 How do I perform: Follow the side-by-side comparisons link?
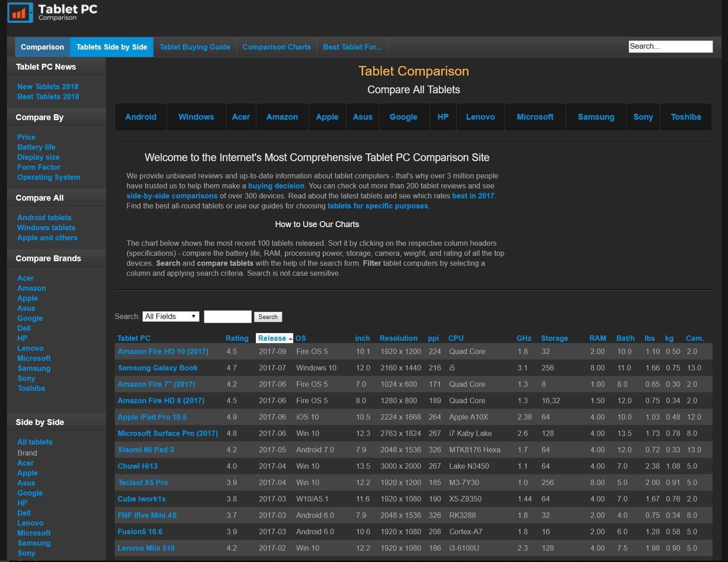point(172,196)
